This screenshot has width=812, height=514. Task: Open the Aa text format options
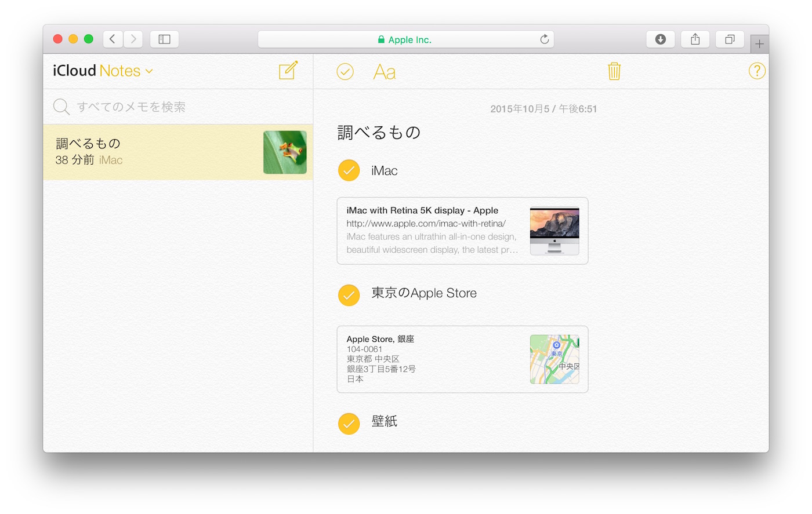[385, 72]
